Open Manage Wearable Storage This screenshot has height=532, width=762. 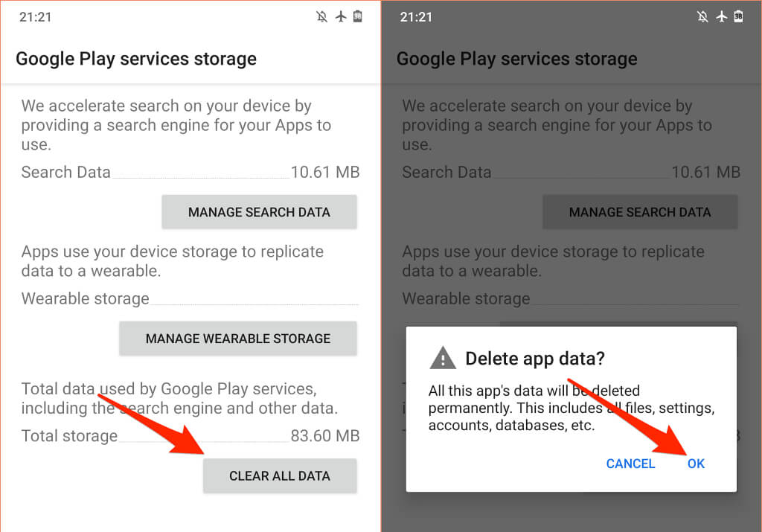pyautogui.click(x=238, y=338)
